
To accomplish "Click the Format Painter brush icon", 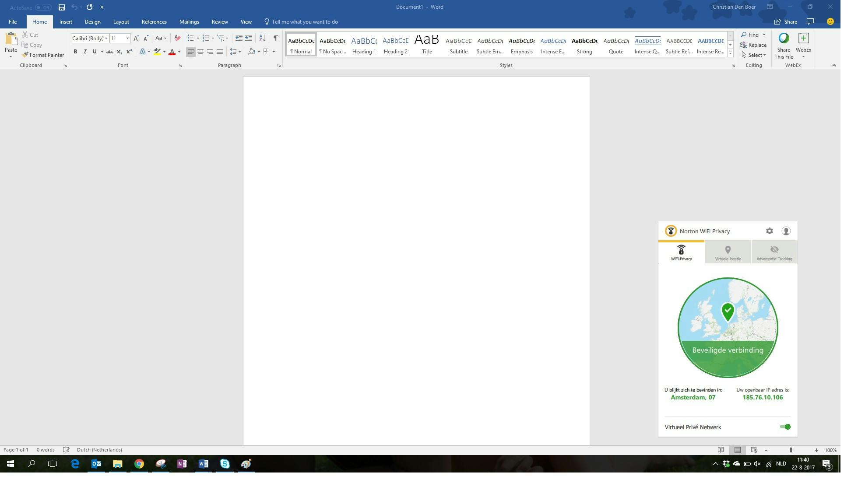I will point(25,55).
